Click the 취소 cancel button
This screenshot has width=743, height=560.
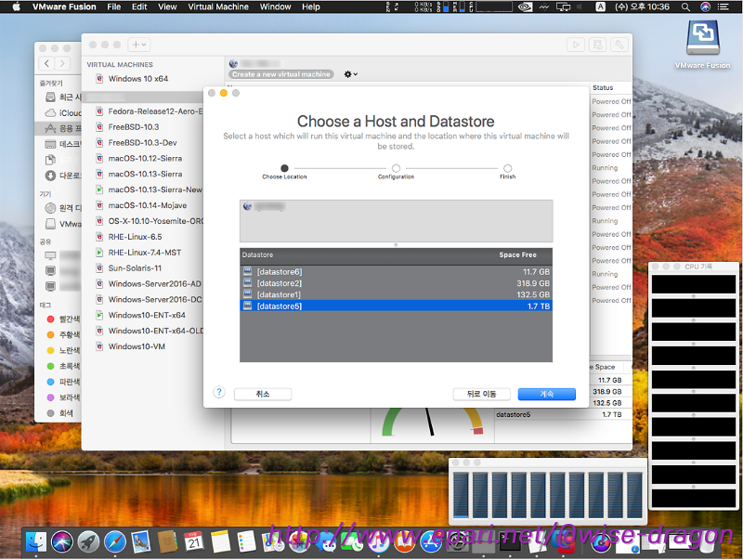pos(263,394)
